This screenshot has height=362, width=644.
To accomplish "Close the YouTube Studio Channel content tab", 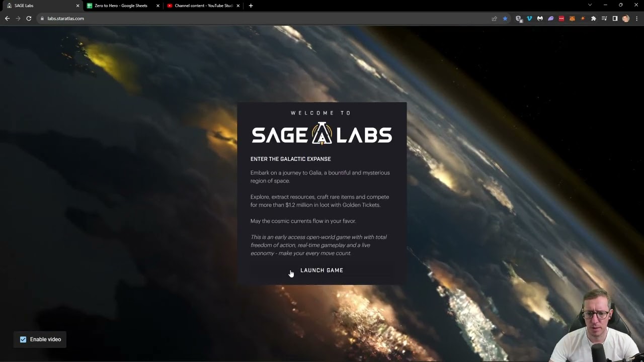I will 238,6.
